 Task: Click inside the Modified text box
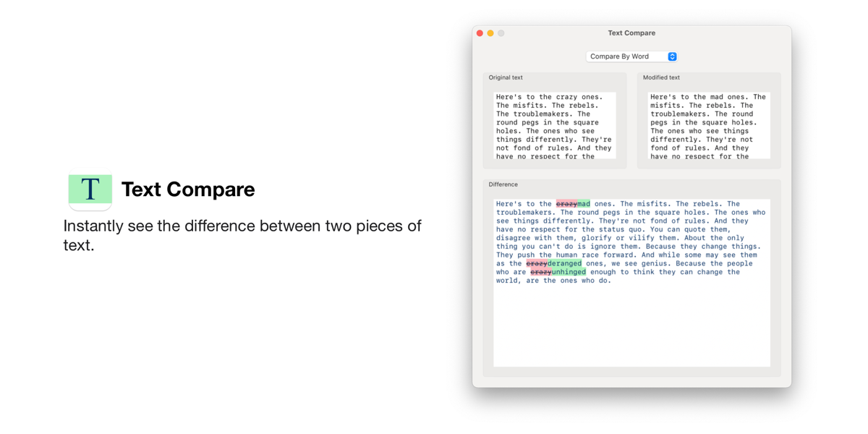709,126
